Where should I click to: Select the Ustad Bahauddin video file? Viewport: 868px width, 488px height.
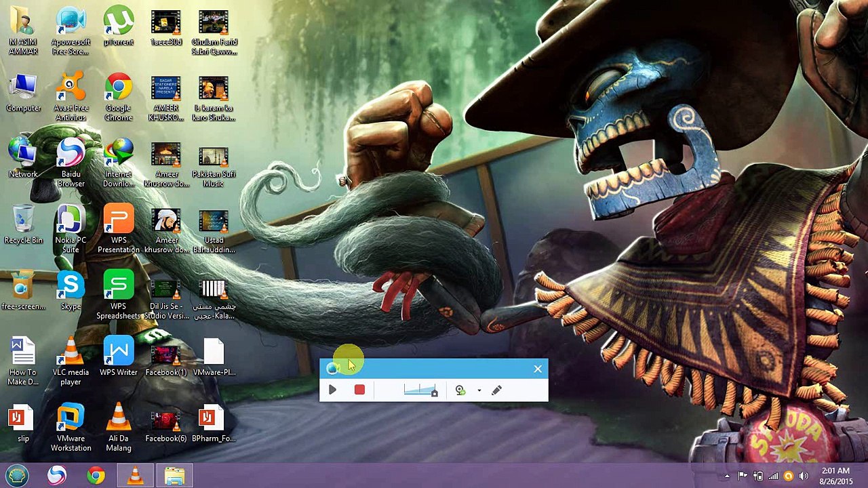(214, 230)
